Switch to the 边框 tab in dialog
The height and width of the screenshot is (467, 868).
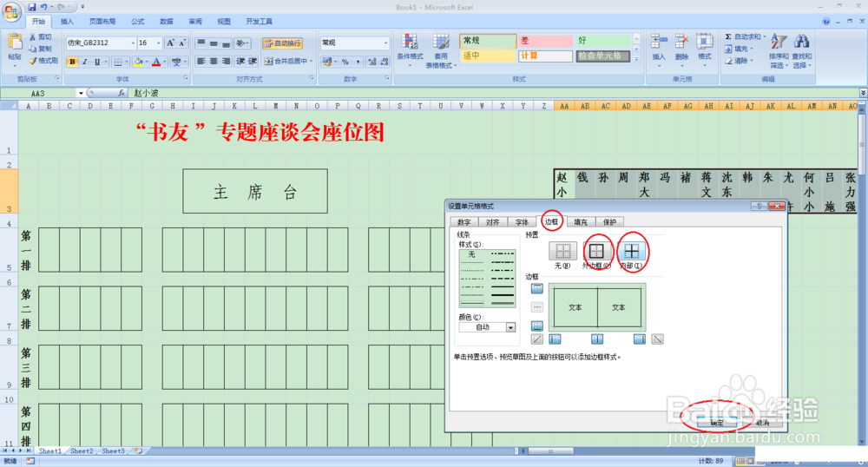551,221
